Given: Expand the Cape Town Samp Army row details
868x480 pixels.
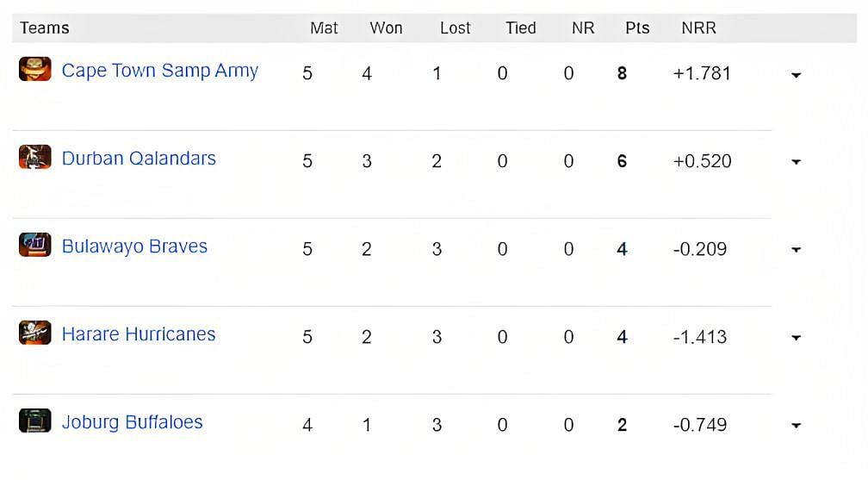Looking at the screenshot, I should 796,75.
